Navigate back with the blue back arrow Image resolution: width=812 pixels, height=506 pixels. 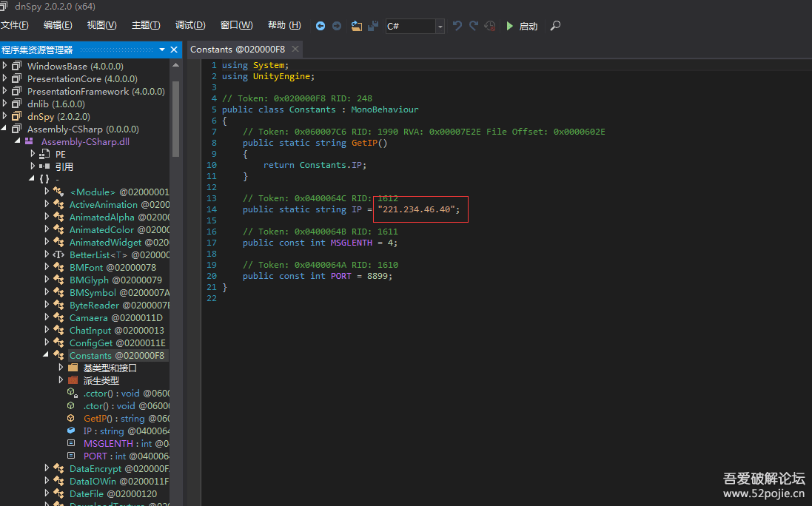click(x=321, y=26)
